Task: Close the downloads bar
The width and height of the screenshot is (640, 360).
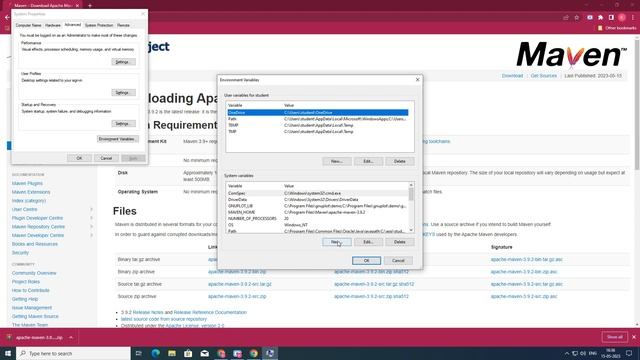Action: tap(634, 337)
